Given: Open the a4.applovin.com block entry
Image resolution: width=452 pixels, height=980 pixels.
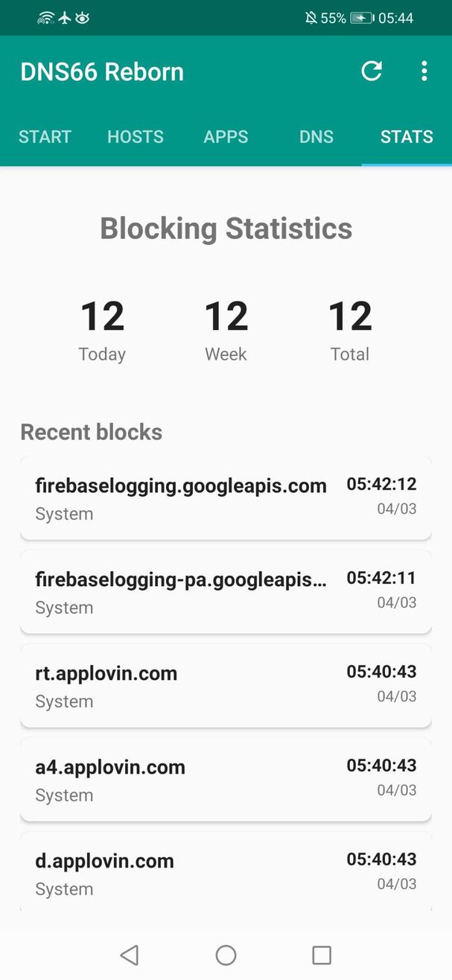Looking at the screenshot, I should point(226,780).
